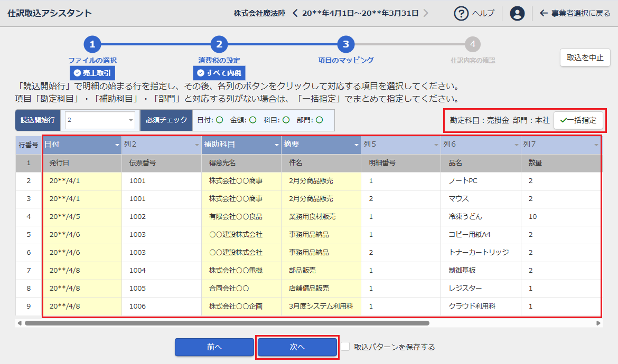Image resolution: width=618 pixels, height=364 pixels.
Task: Open the user account profile icon
Action: pos(517,13)
